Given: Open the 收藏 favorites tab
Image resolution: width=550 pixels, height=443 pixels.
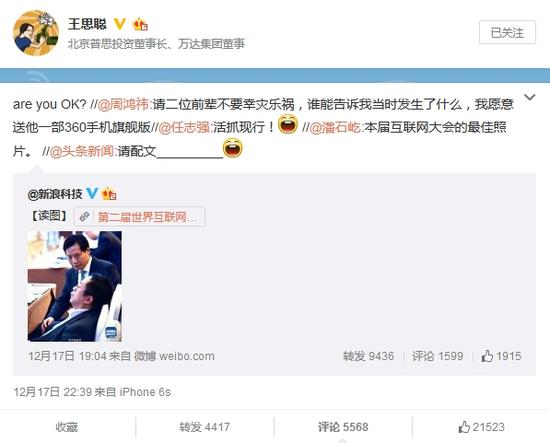Looking at the screenshot, I should pyautogui.click(x=66, y=427).
